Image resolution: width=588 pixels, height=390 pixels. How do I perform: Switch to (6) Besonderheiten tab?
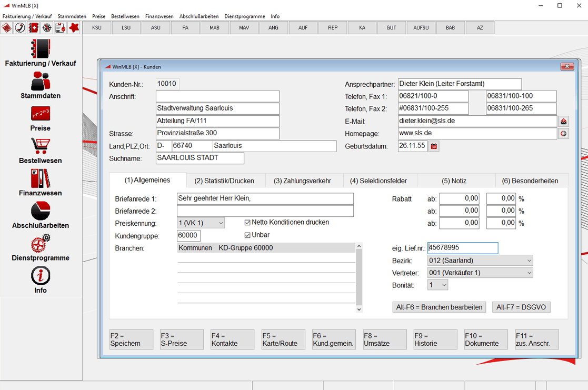tap(530, 181)
